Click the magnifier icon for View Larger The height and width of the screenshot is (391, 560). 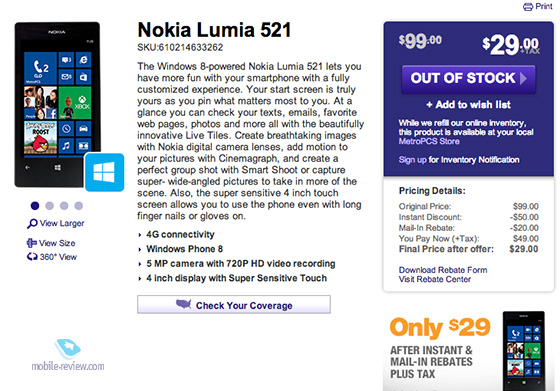click(x=32, y=224)
